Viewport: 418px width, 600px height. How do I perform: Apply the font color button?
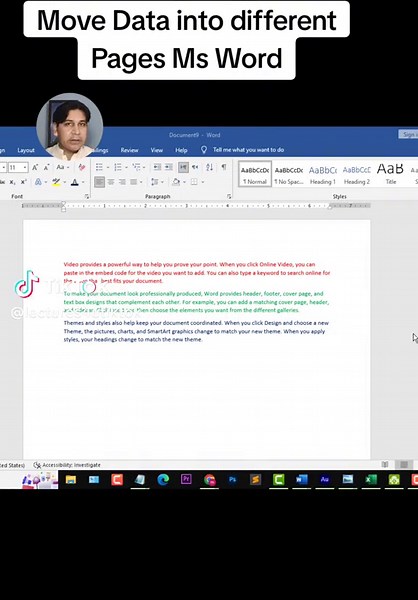tap(75, 182)
